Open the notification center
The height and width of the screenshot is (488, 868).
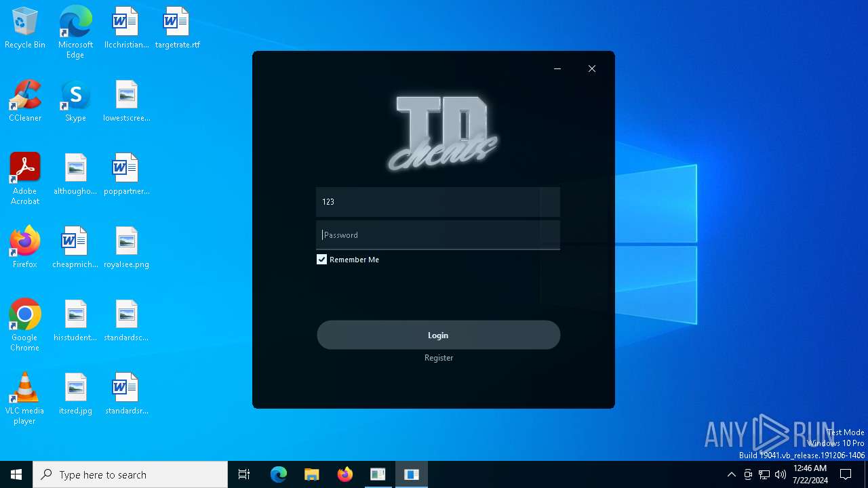pos(846,474)
